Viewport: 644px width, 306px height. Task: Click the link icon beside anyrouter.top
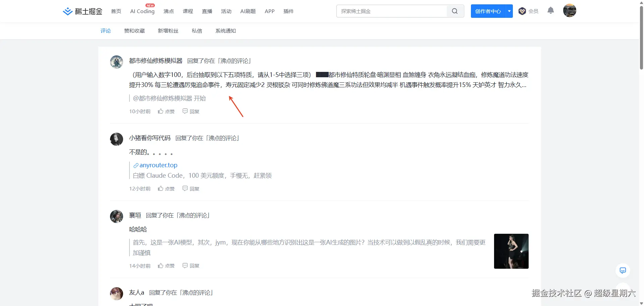[136, 165]
